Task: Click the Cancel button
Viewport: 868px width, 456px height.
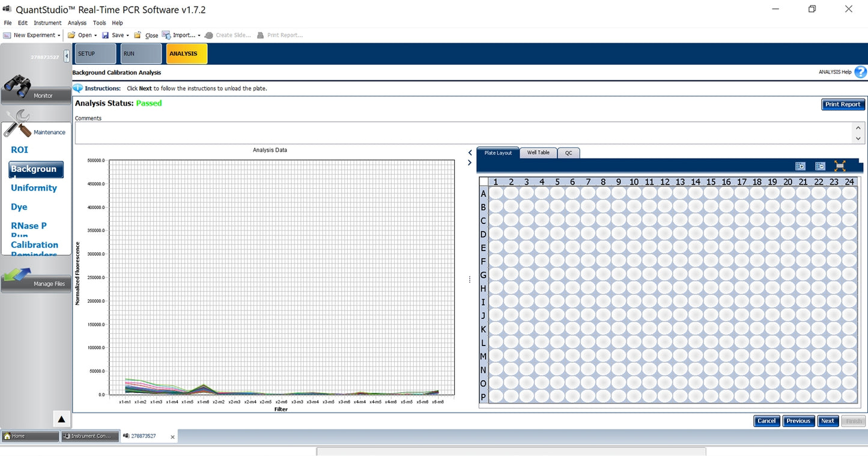Action: point(766,421)
